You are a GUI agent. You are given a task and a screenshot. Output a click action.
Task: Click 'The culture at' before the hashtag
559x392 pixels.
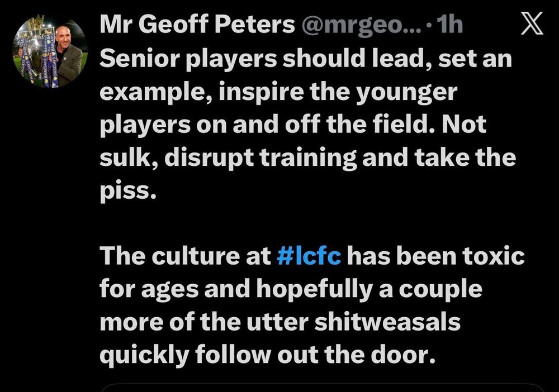186,256
